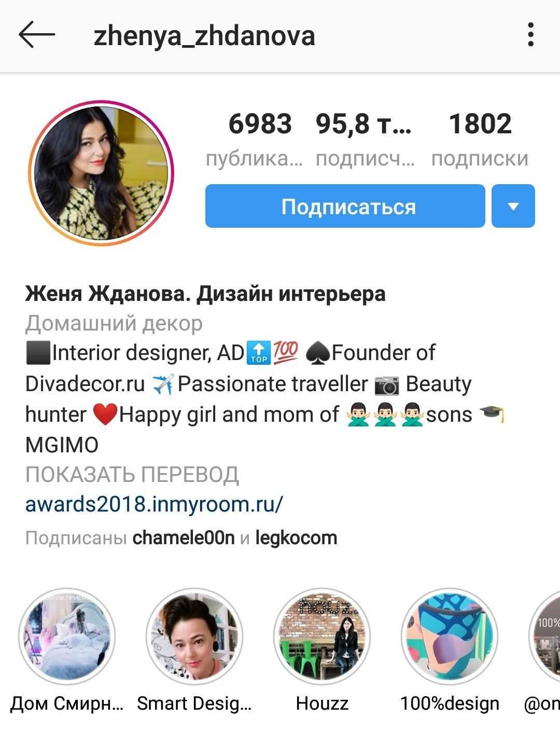
Task: Open the Smart Design story highlight
Action: 194,637
